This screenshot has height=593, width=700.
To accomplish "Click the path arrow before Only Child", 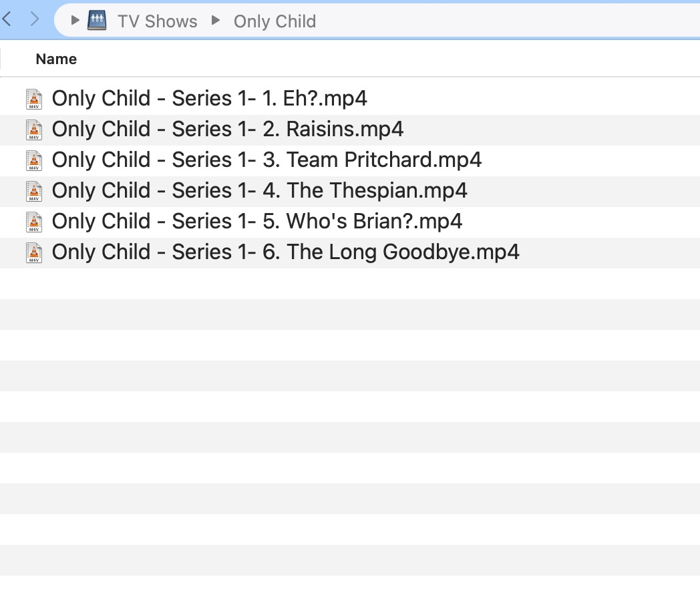I will [x=215, y=21].
